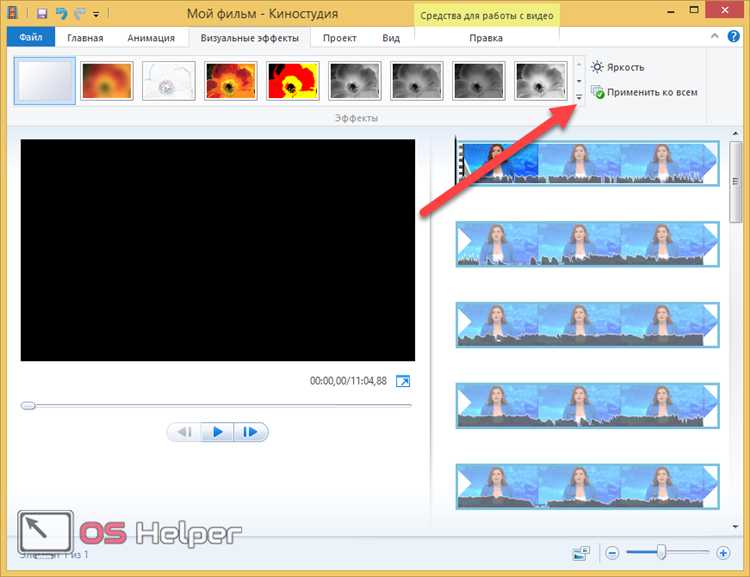Image resolution: width=750 pixels, height=577 pixels.
Task: Undo the last action via title bar icon
Action: pos(61,13)
